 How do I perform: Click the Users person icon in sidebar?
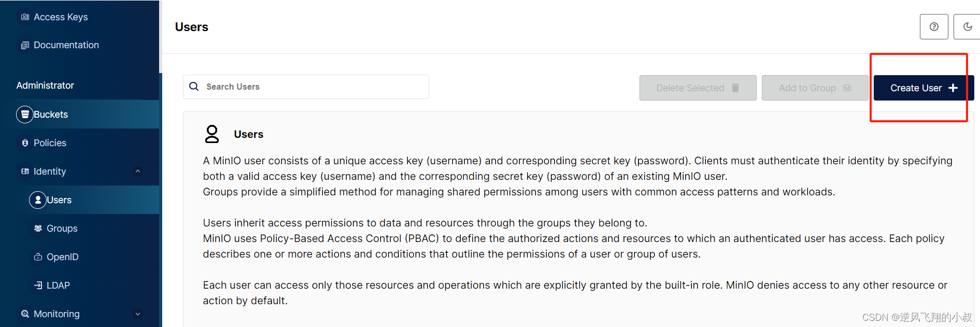click(38, 200)
